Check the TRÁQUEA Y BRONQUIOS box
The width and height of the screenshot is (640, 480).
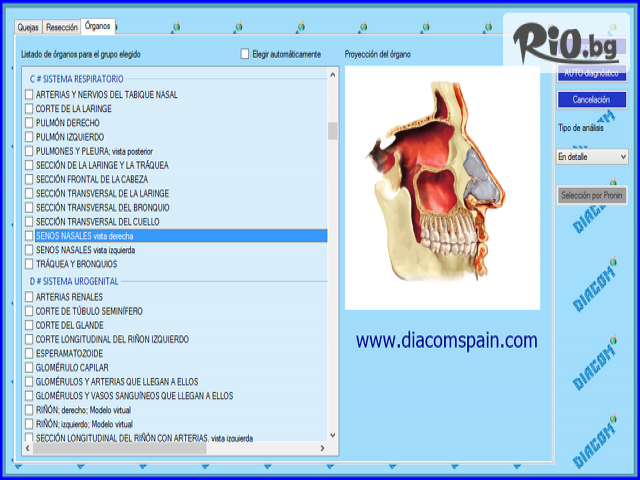[x=29, y=264]
